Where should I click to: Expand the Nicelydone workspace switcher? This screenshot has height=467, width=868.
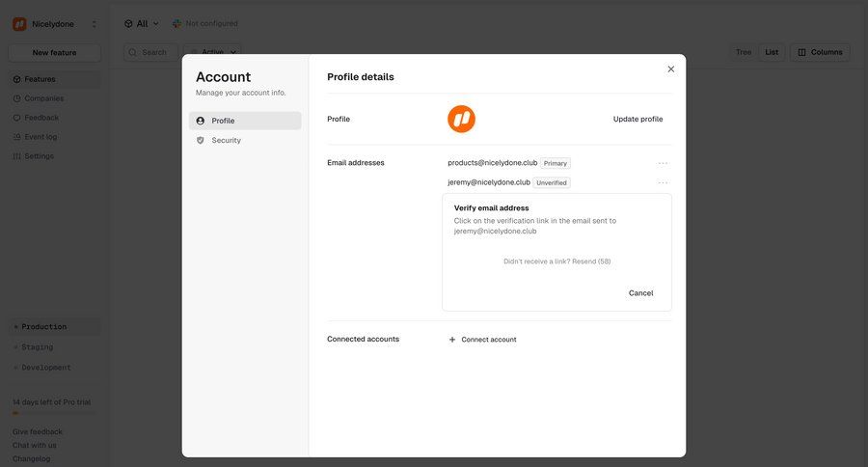click(x=94, y=24)
